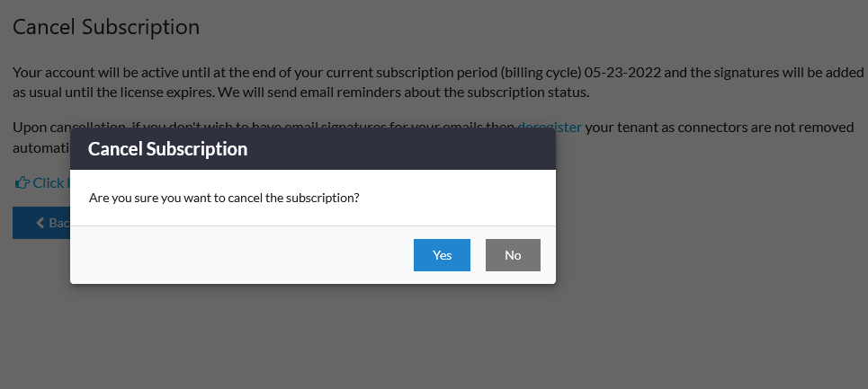868x389 pixels.
Task: Click the Cancel Subscription page heading
Action: click(x=106, y=27)
